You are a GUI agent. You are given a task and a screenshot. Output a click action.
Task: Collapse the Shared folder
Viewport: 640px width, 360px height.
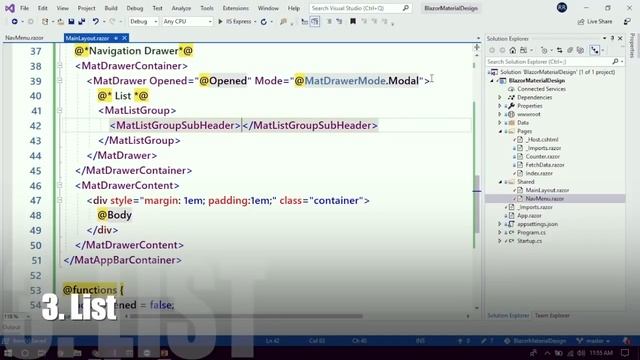point(500,182)
